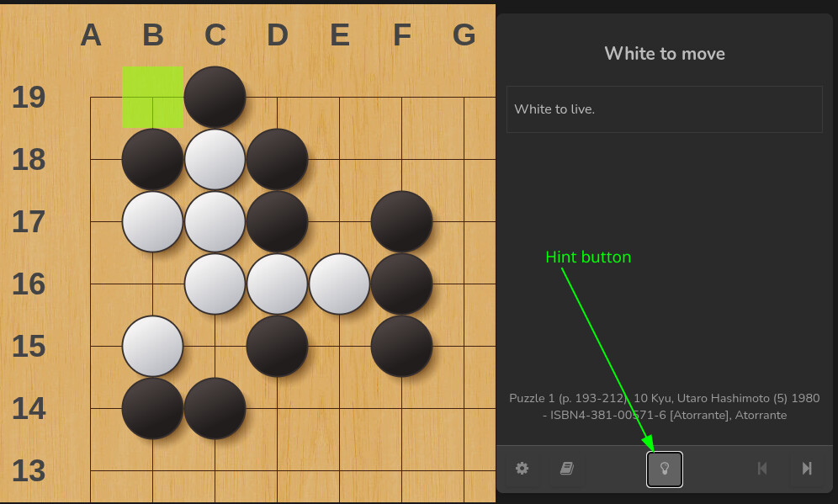Open the settings gear icon
The width and height of the screenshot is (838, 504).
(522, 469)
